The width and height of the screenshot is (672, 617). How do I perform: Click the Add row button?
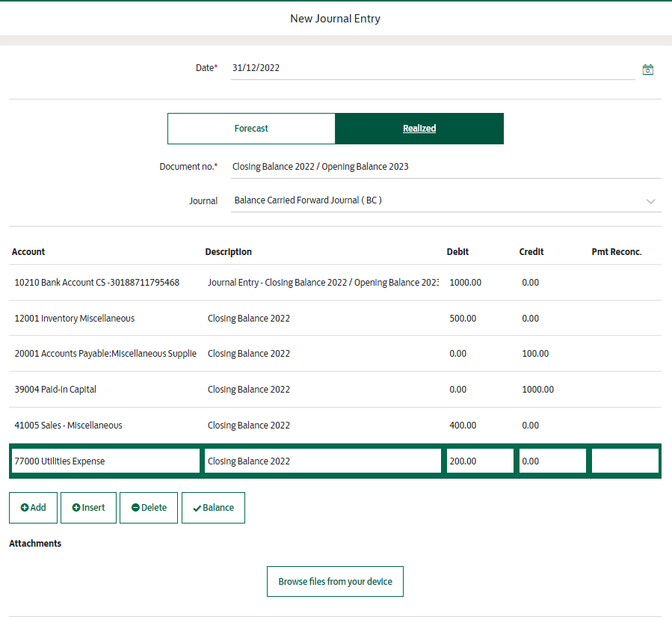click(x=34, y=508)
